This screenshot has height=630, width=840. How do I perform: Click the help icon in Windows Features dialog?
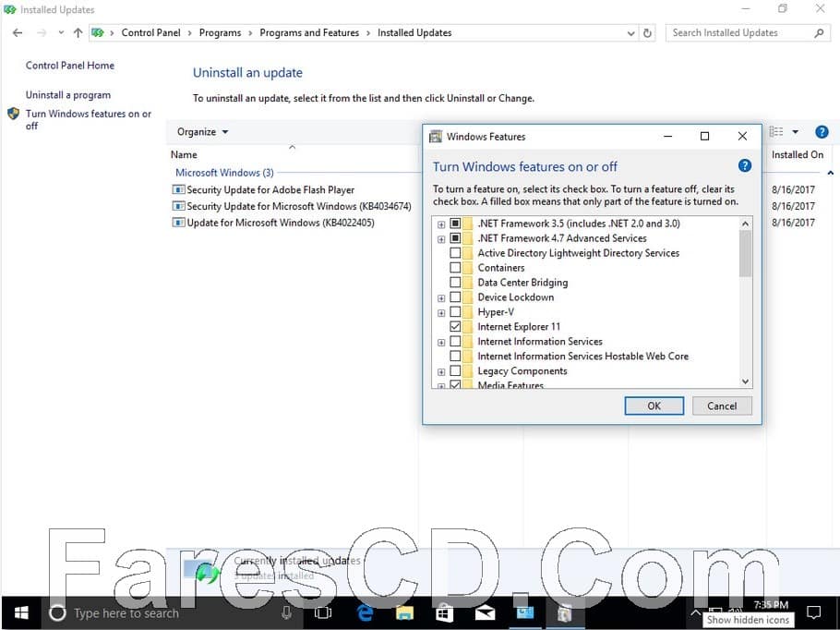pyautogui.click(x=745, y=165)
